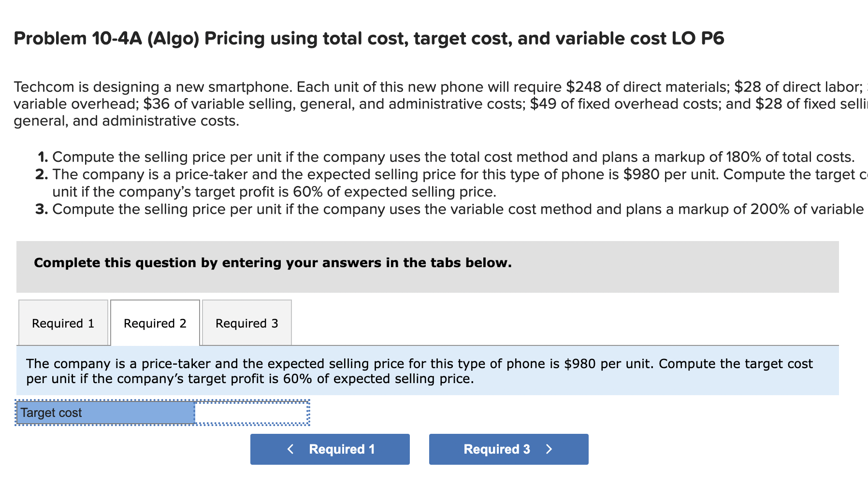Select the highlighted Target cost label cell
The height and width of the screenshot is (486, 868).
[x=104, y=413]
